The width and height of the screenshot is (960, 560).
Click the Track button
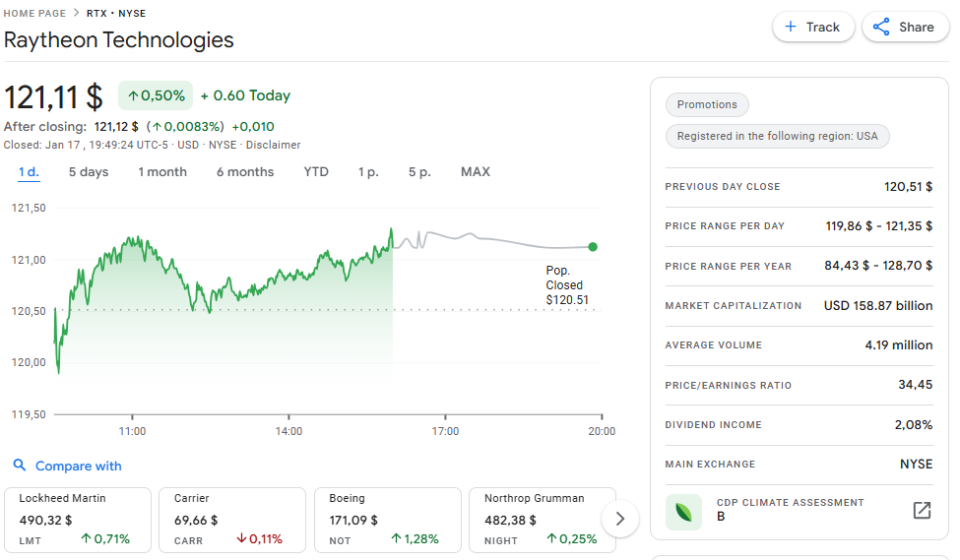coord(813,27)
